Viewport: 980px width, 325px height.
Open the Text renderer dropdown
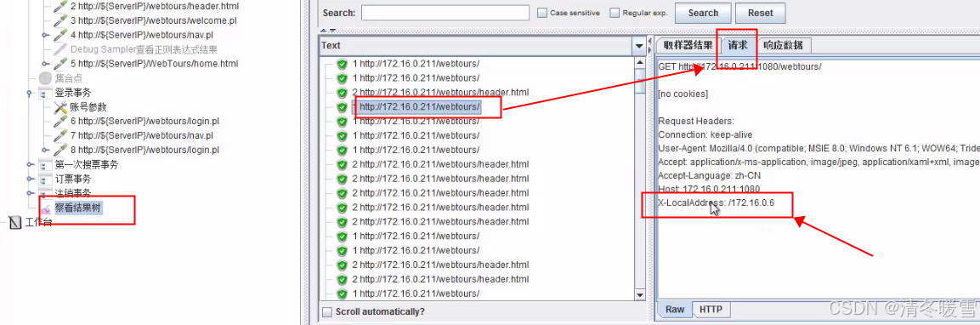pyautogui.click(x=639, y=46)
